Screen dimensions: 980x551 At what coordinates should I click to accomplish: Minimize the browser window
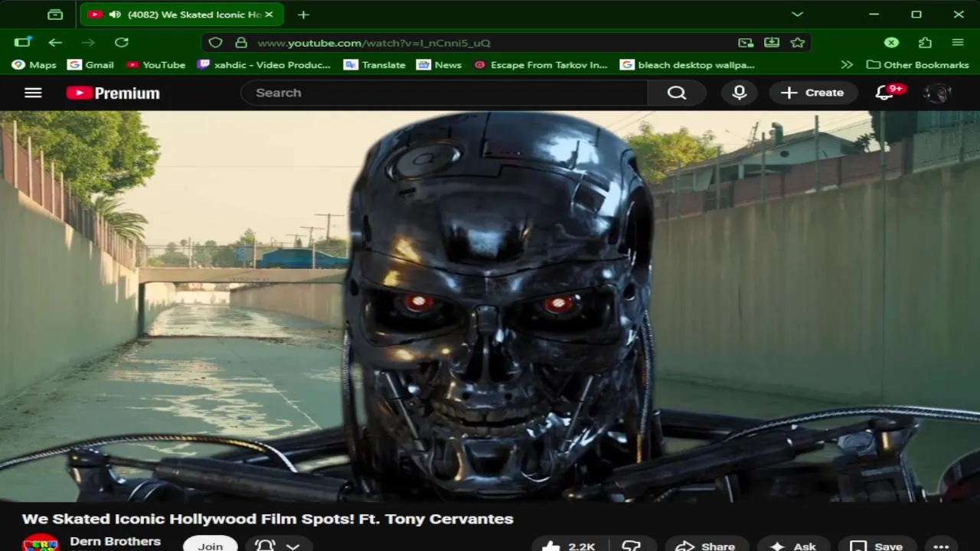pyautogui.click(x=874, y=15)
